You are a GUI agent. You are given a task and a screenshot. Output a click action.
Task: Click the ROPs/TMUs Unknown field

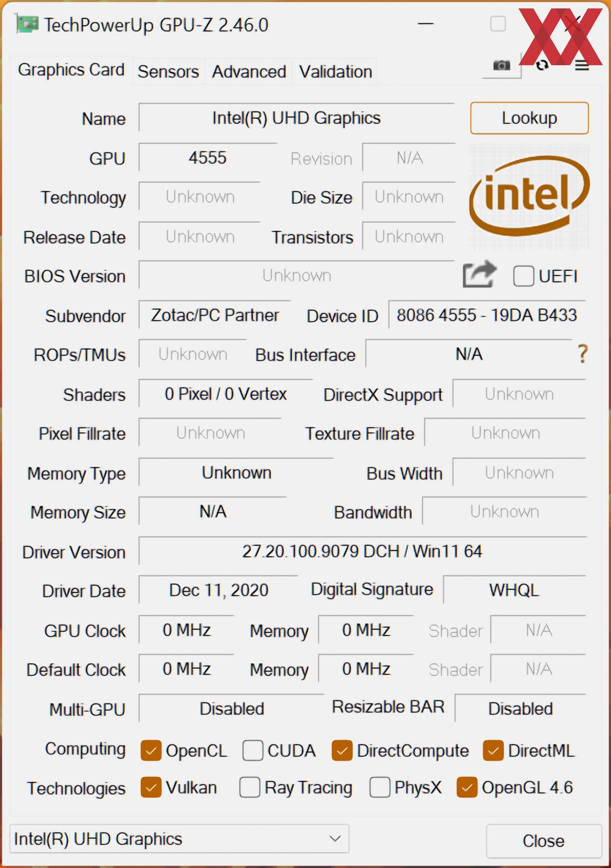click(x=193, y=354)
